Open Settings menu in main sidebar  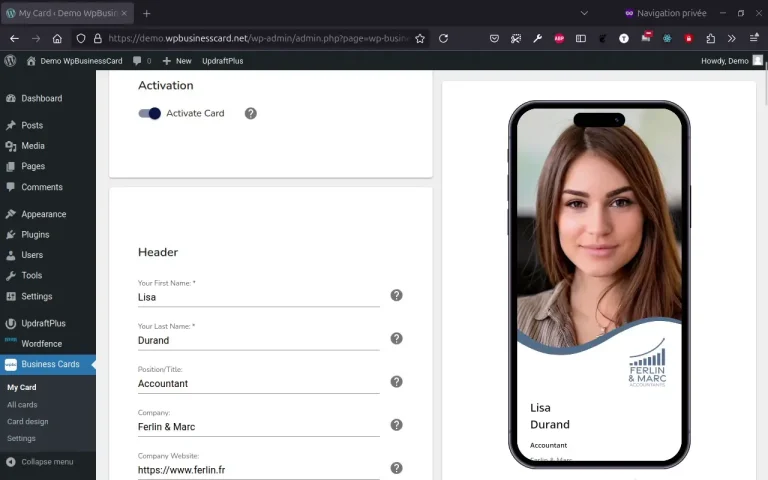[48, 296]
